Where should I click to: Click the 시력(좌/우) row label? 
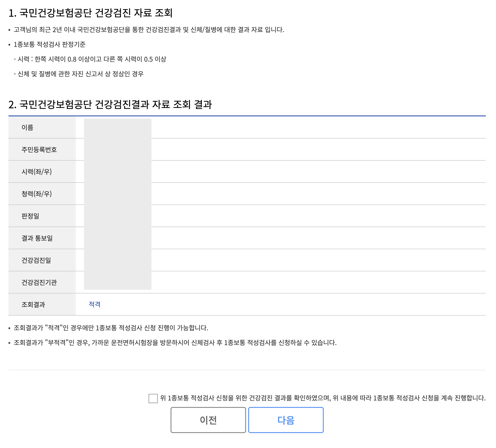pyautogui.click(x=37, y=171)
